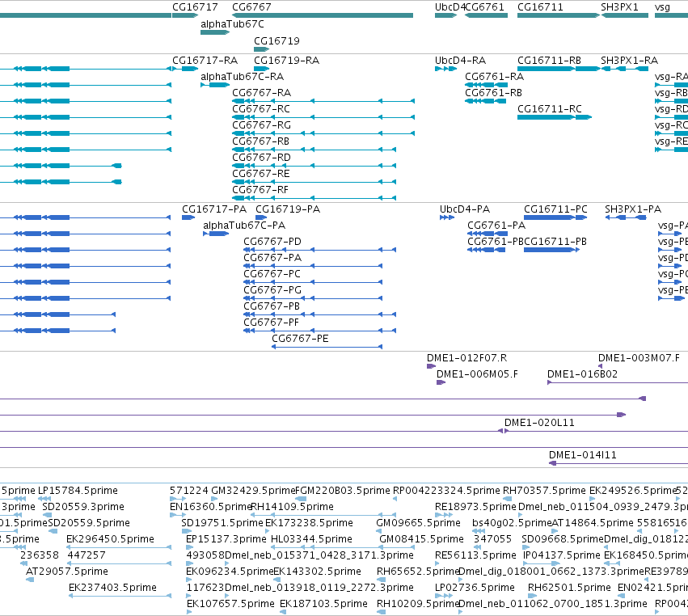Select the UbcD4-PA protein label
The image size is (688, 616).
pos(465,209)
